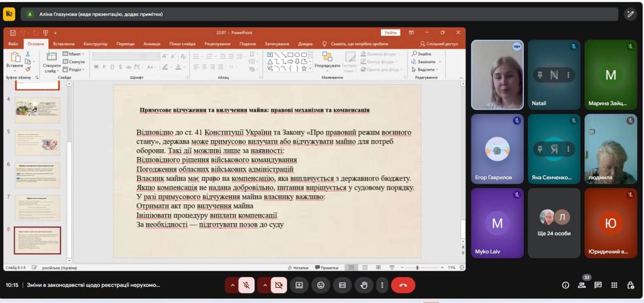Click the PowerPoint zoom slider
This screenshot has height=303, width=644.
coord(417,268)
